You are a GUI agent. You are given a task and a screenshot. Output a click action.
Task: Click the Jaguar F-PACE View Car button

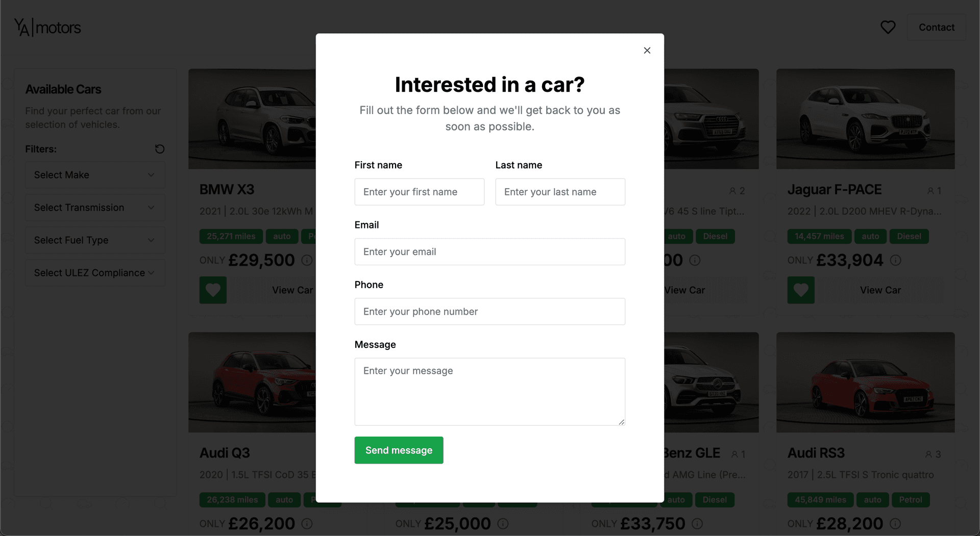point(880,290)
